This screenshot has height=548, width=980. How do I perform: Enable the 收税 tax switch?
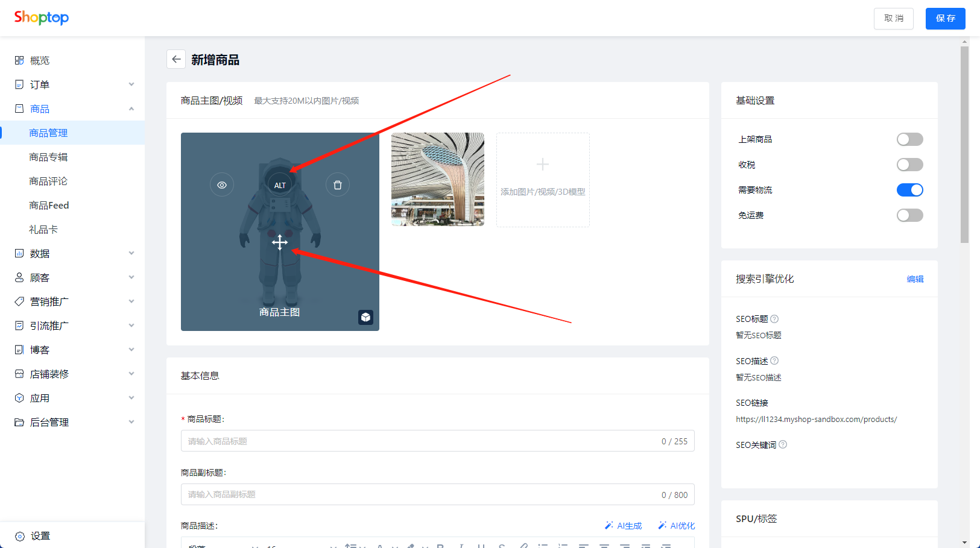point(910,165)
